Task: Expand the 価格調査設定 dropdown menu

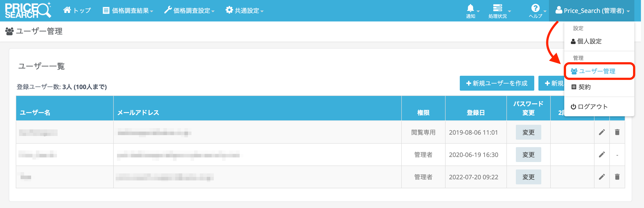Action: click(189, 11)
